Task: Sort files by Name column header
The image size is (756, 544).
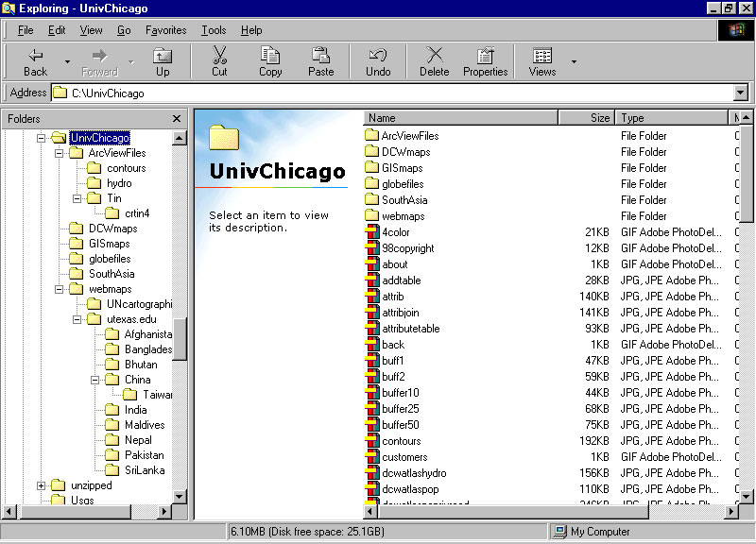Action: tap(459, 118)
